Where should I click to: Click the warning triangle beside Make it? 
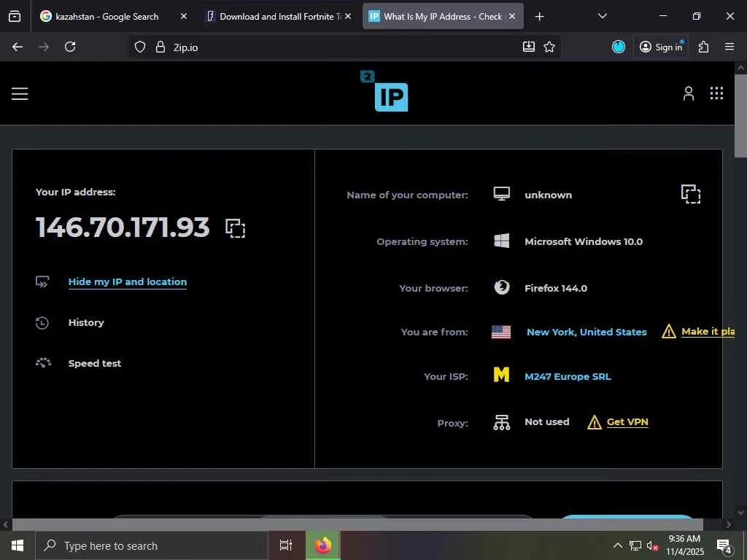[669, 331]
